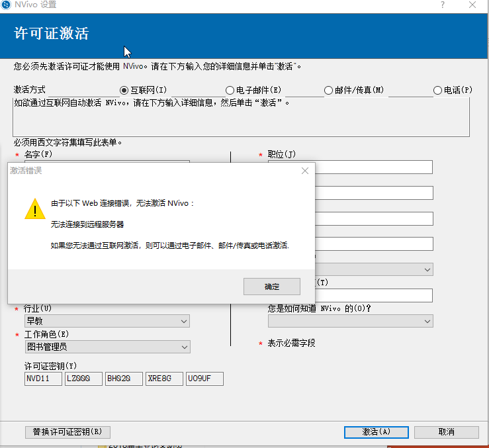Screen dimensions: 489x448
Task: Click license key field LZQQQ
Action: coord(83,379)
